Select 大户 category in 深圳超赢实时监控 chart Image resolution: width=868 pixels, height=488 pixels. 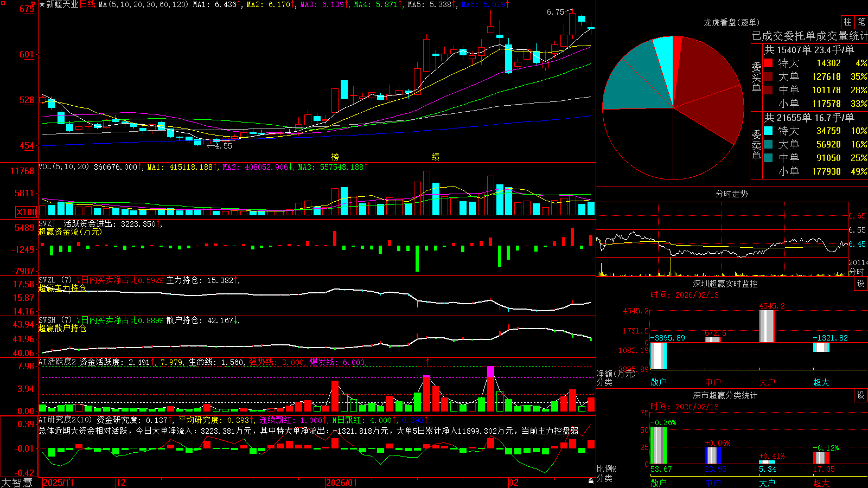(767, 382)
